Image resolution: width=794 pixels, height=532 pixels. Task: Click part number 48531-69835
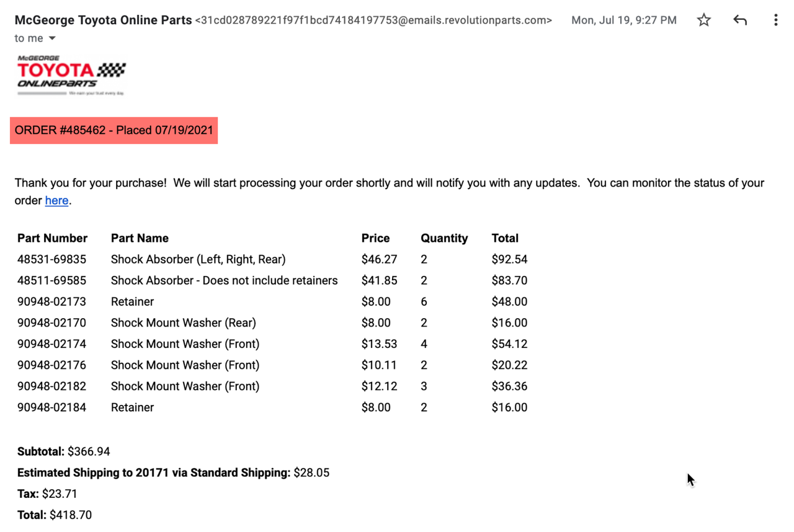(x=51, y=259)
